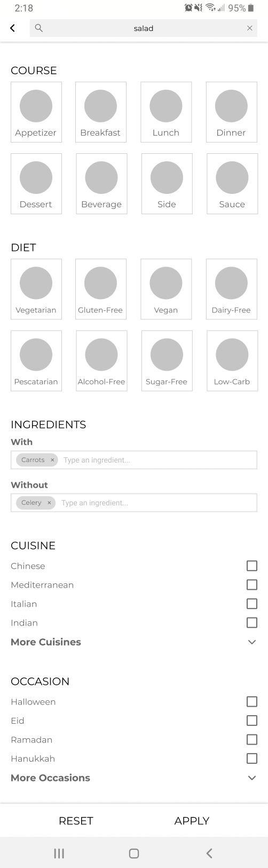Remove the Carrots ingredient chip
The image size is (268, 868).
[x=52, y=460]
